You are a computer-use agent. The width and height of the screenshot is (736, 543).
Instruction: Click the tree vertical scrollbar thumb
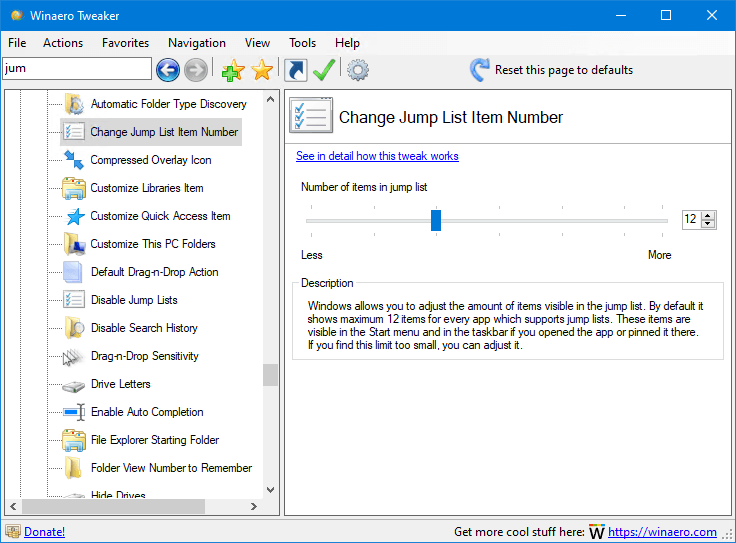point(270,375)
